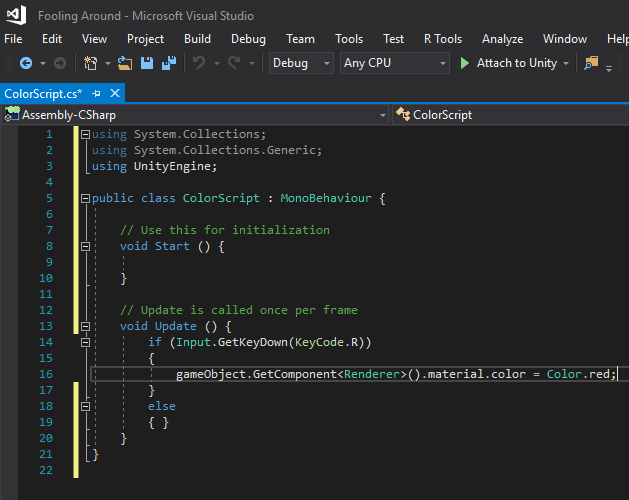Click the else keyword on line 18
This screenshot has width=629, height=500.
click(x=162, y=406)
